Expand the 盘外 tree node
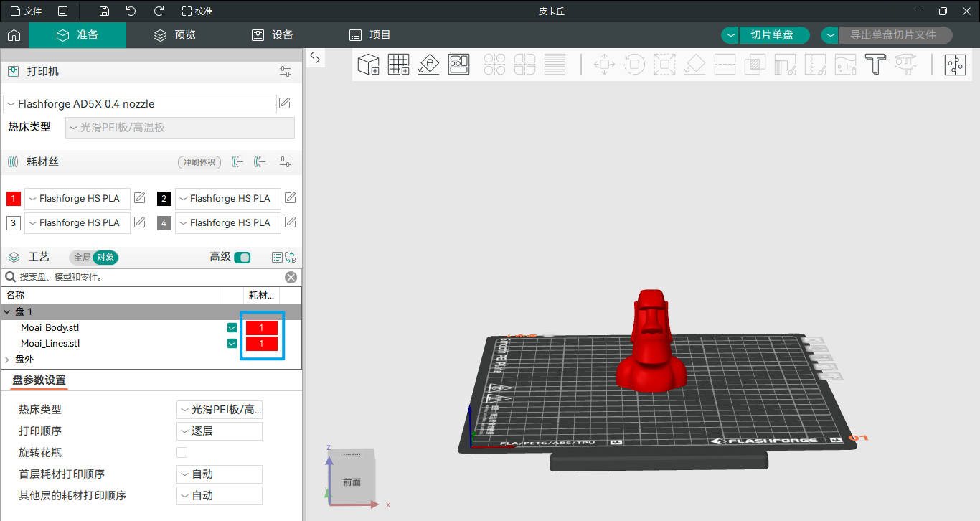This screenshot has height=521, width=980. tap(7, 359)
